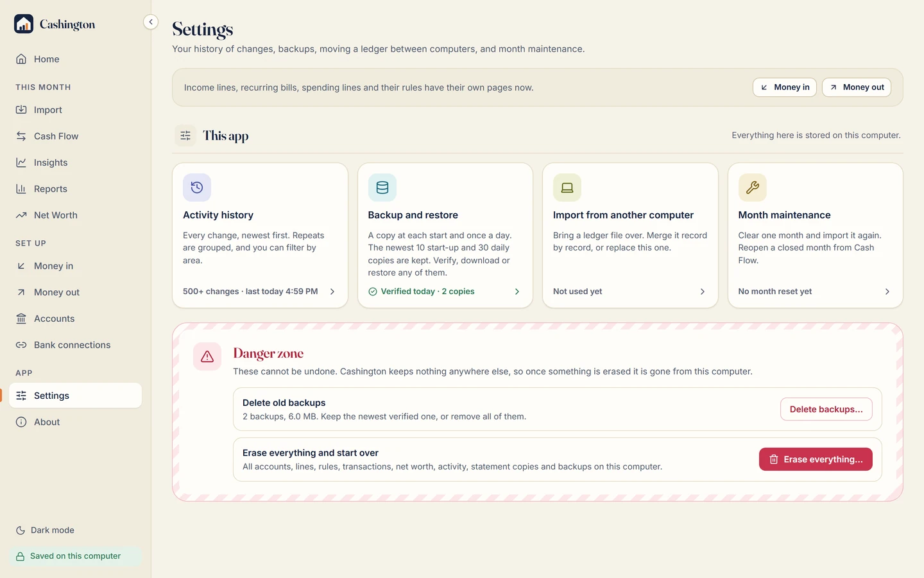Go to Settings in the sidebar
Image resolution: width=924 pixels, height=578 pixels.
(76, 396)
